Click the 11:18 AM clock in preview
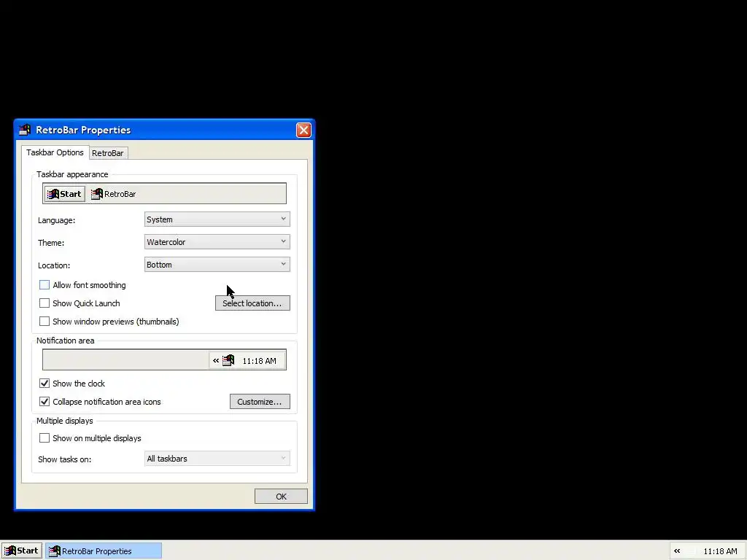 pos(259,361)
